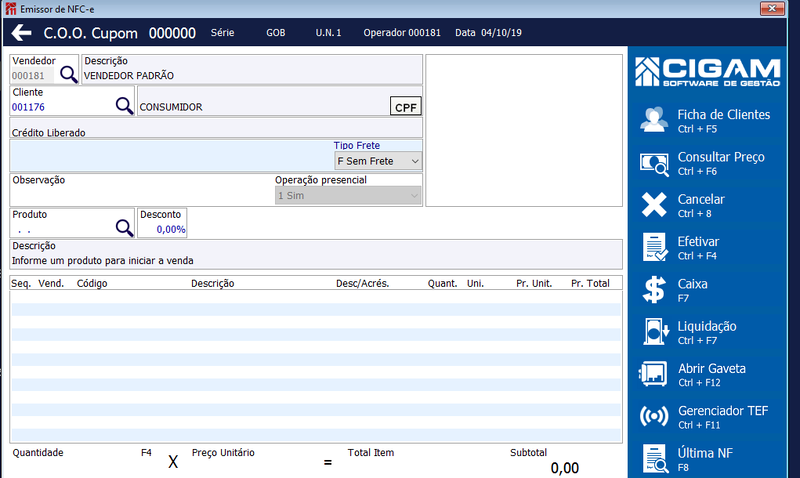
Task: Click the Seq. column header
Action: [x=21, y=283]
